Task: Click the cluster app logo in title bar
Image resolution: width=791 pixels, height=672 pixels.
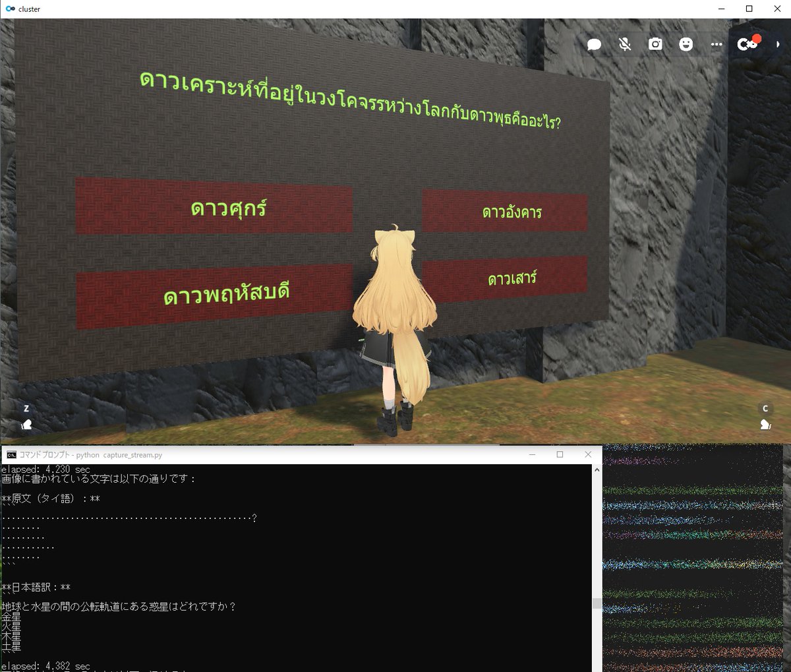Action: [10, 9]
